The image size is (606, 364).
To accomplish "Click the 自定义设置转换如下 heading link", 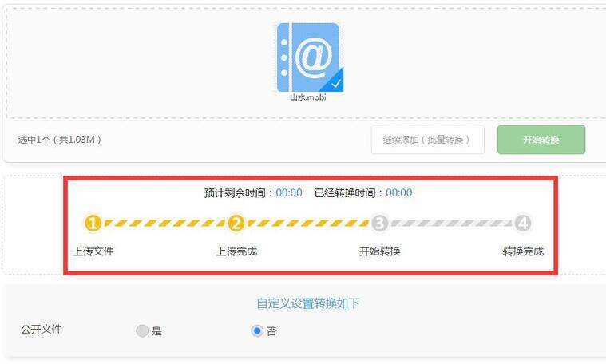I will coord(308,303).
